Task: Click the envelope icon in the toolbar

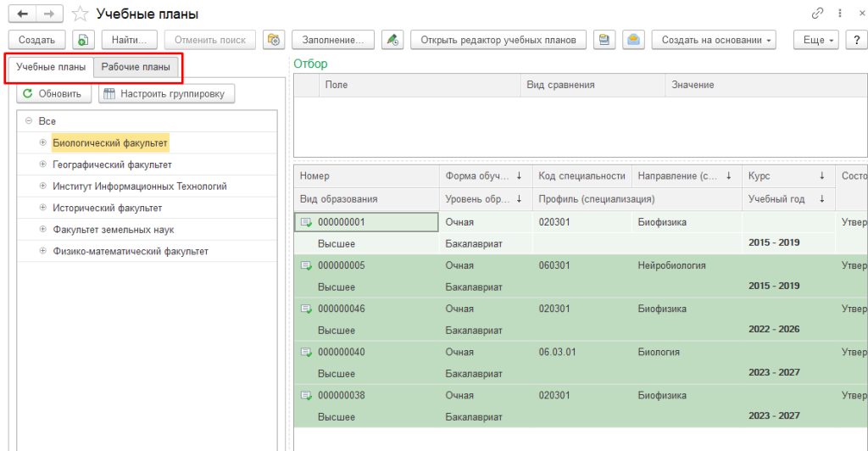Action: click(632, 40)
